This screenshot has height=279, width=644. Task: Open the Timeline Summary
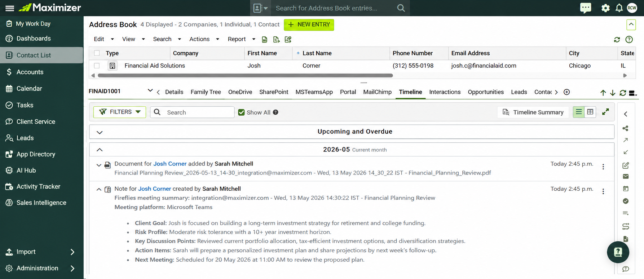533,112
